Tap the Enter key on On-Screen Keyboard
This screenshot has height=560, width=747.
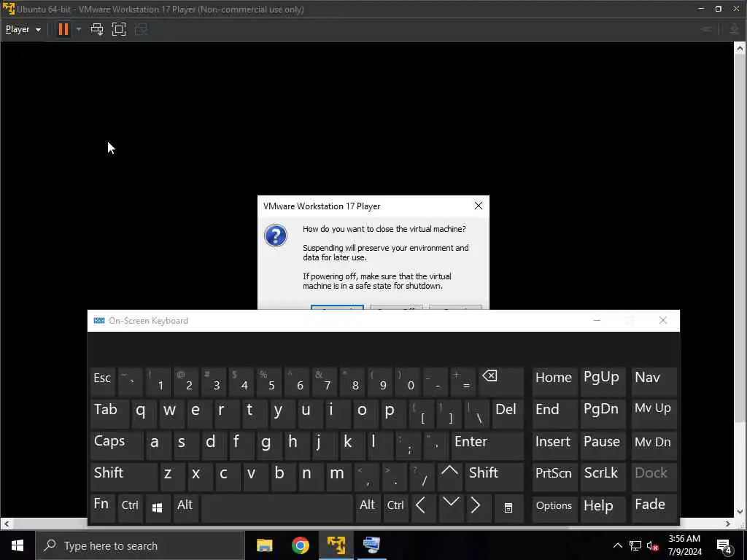point(487,445)
